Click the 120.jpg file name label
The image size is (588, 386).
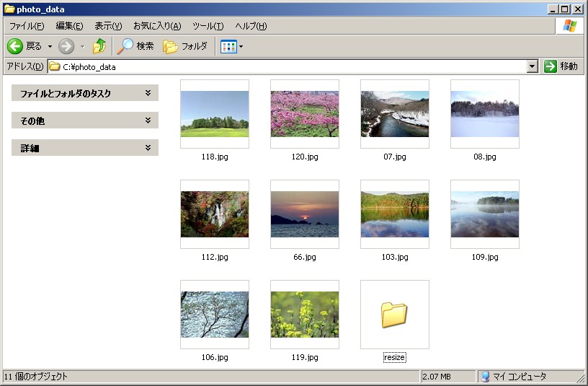[305, 157]
